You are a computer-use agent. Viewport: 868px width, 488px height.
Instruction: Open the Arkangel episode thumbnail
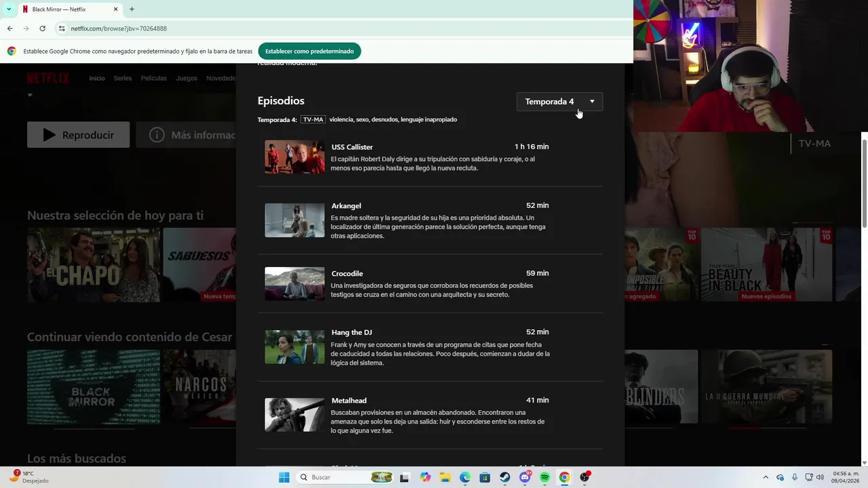tap(294, 220)
